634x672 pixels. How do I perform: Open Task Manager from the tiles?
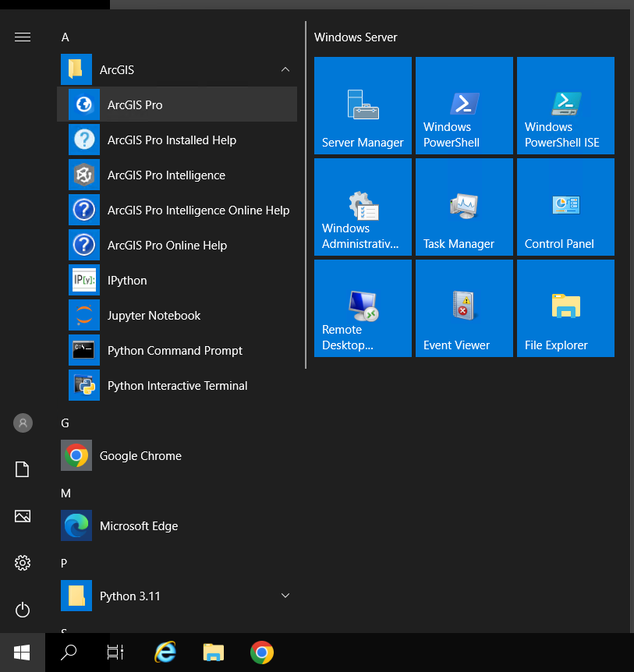click(x=463, y=207)
